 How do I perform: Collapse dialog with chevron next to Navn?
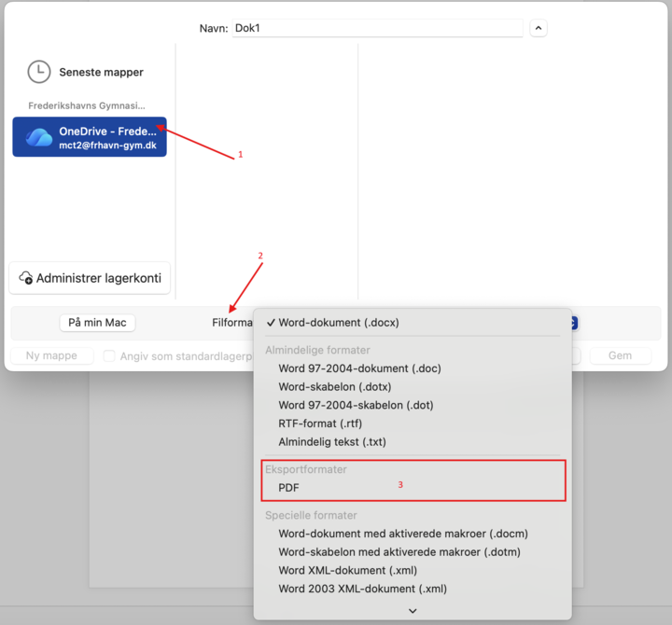click(538, 28)
